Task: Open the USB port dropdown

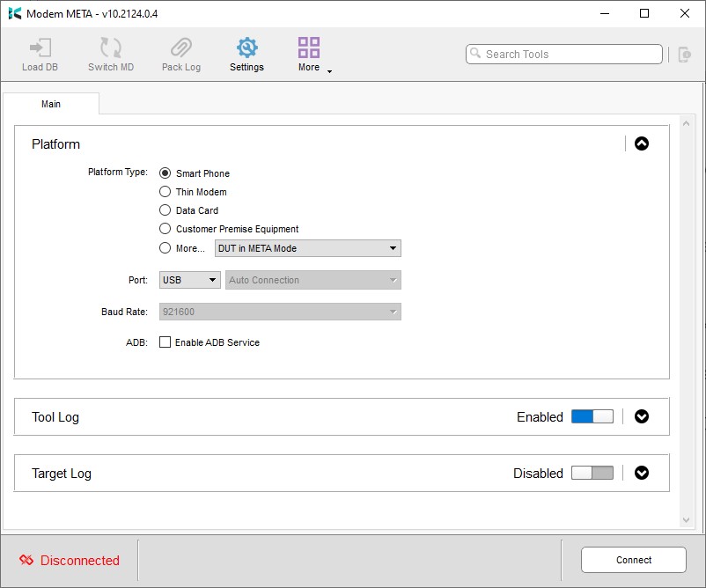Action: coord(189,280)
